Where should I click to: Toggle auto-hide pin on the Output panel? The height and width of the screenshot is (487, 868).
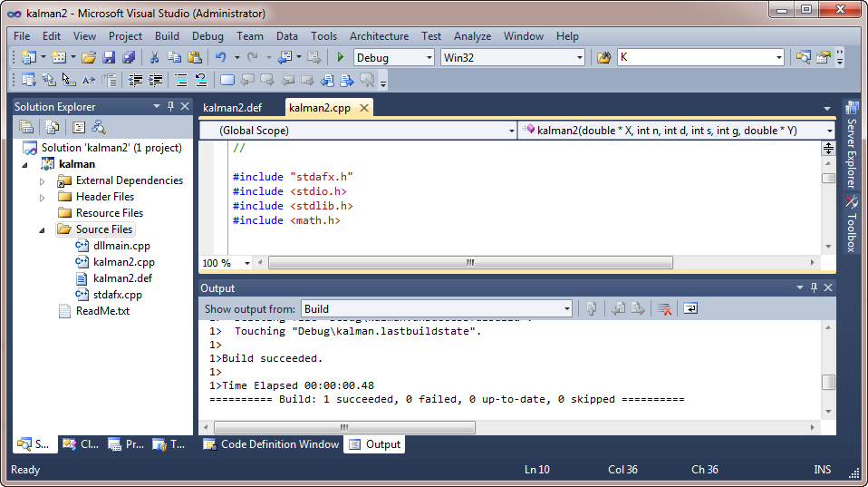tap(814, 287)
